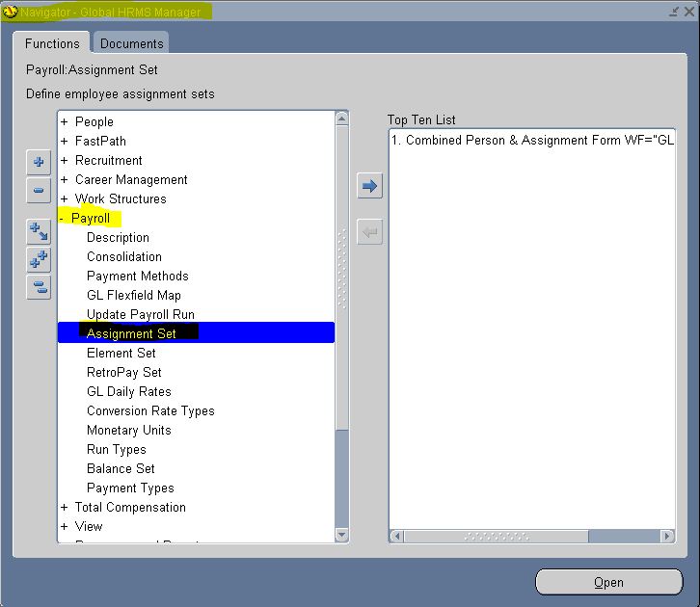Screen dimensions: 700x607
Task: Click Top Ten List horizontal scroll right arrow
Action: [x=667, y=536]
